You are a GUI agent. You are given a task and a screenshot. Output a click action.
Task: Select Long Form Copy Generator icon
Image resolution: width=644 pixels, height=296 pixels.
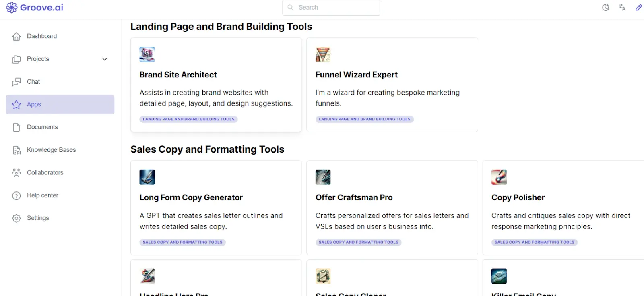coord(147,177)
